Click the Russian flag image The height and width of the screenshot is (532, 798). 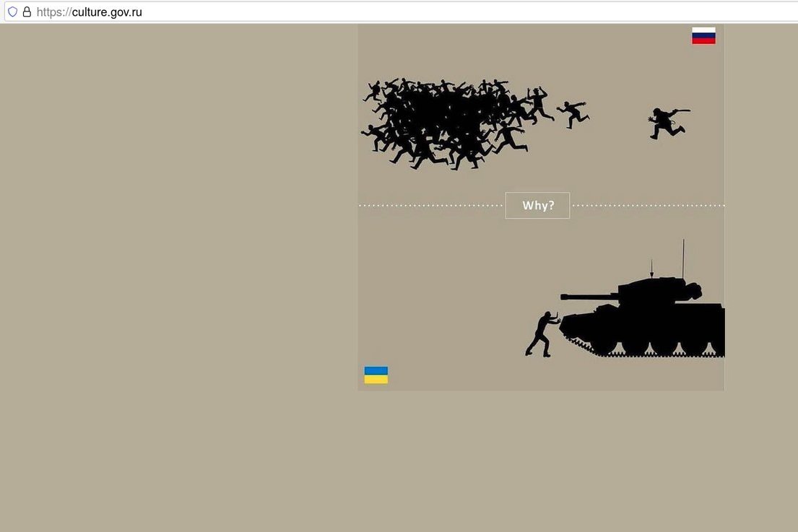click(x=703, y=35)
